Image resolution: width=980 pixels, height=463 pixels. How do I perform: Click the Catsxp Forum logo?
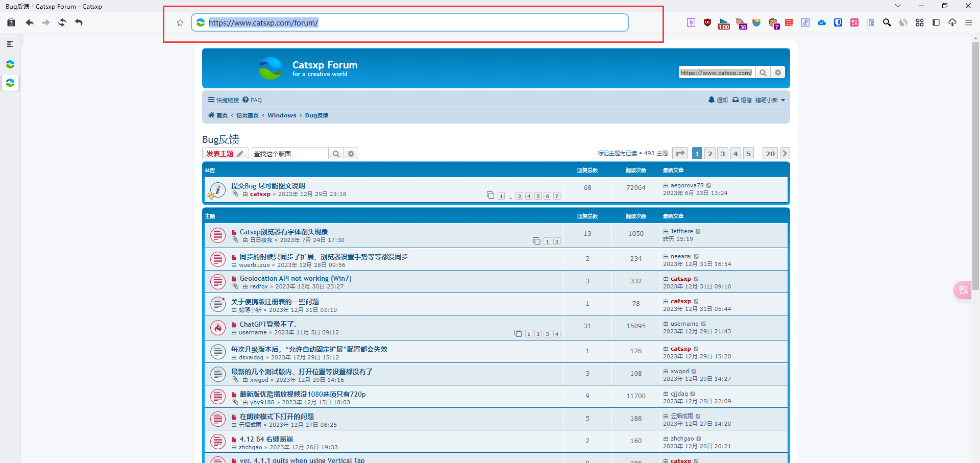point(270,68)
